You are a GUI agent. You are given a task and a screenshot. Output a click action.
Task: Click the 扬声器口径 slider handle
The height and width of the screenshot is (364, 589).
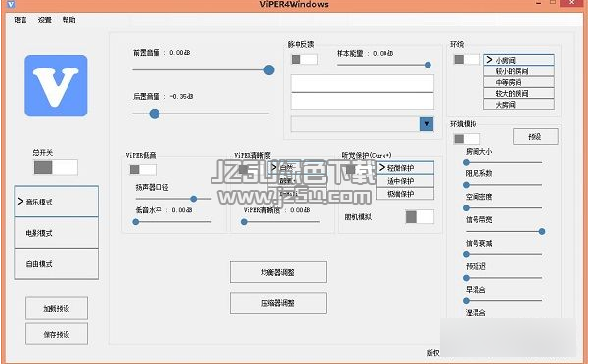click(x=193, y=199)
